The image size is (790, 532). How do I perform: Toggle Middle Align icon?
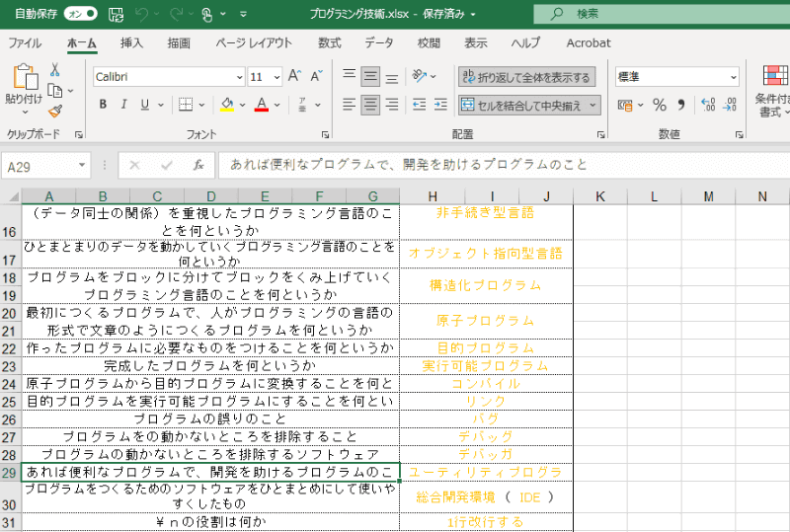click(x=370, y=77)
